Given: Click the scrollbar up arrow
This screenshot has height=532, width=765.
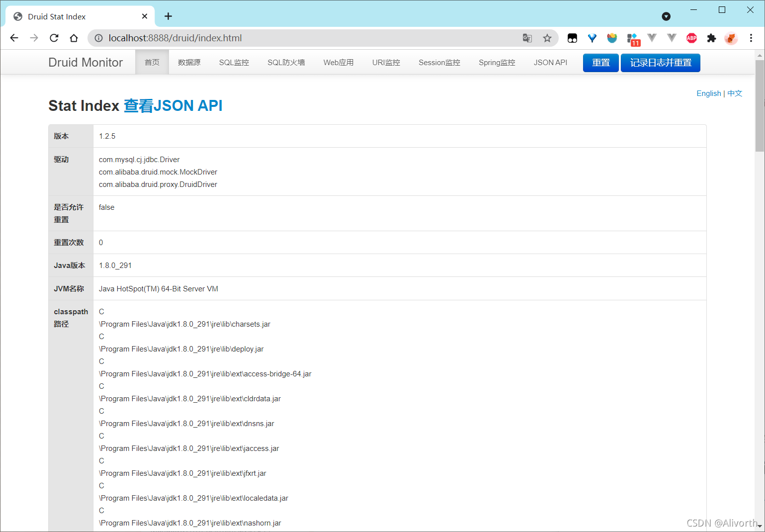Looking at the screenshot, I should click(x=760, y=55).
